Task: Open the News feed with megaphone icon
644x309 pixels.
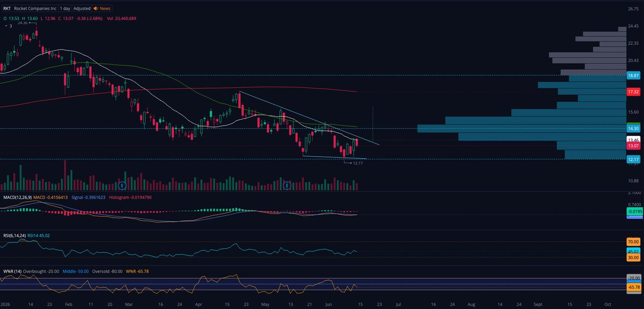Action: (102, 9)
